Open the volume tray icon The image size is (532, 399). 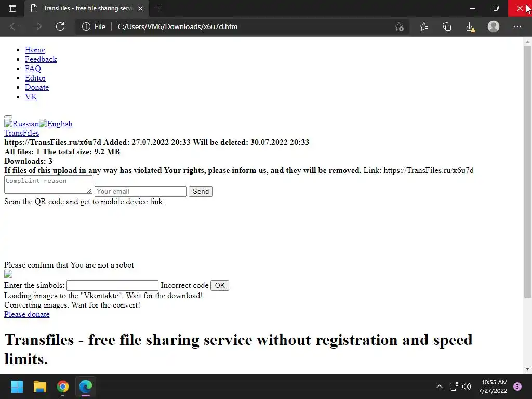[467, 387]
